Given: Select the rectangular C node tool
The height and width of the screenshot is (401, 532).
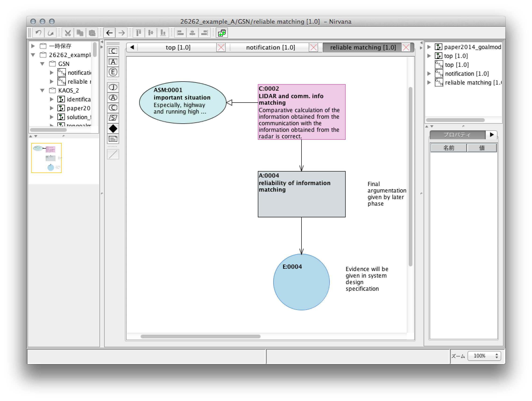Looking at the screenshot, I should tap(113, 51).
